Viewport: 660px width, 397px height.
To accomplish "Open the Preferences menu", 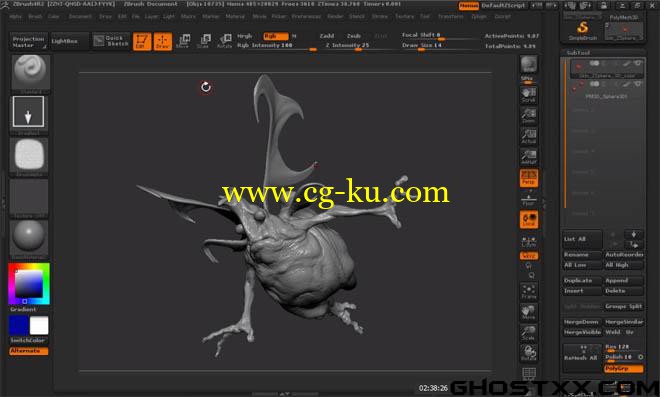I will 306,17.
